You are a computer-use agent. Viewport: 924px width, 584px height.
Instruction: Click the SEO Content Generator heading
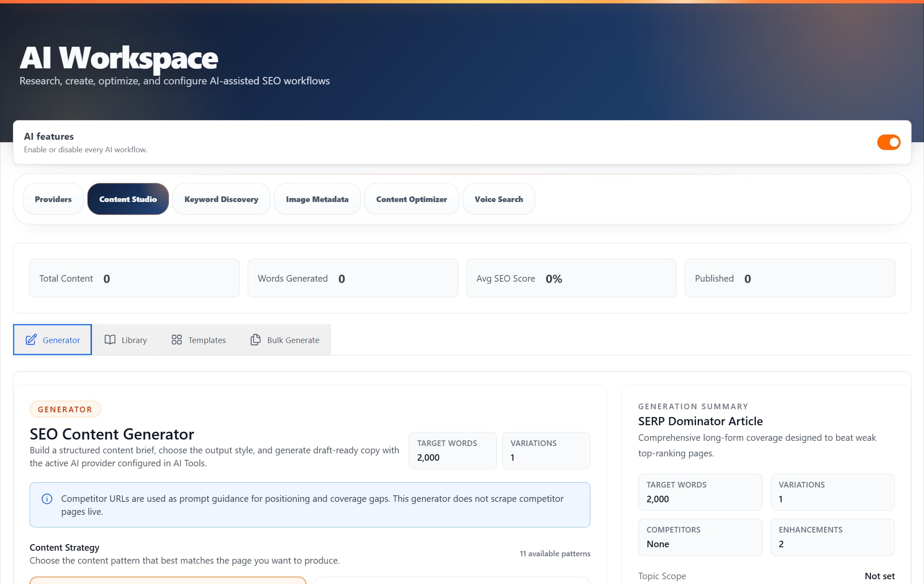(x=112, y=434)
